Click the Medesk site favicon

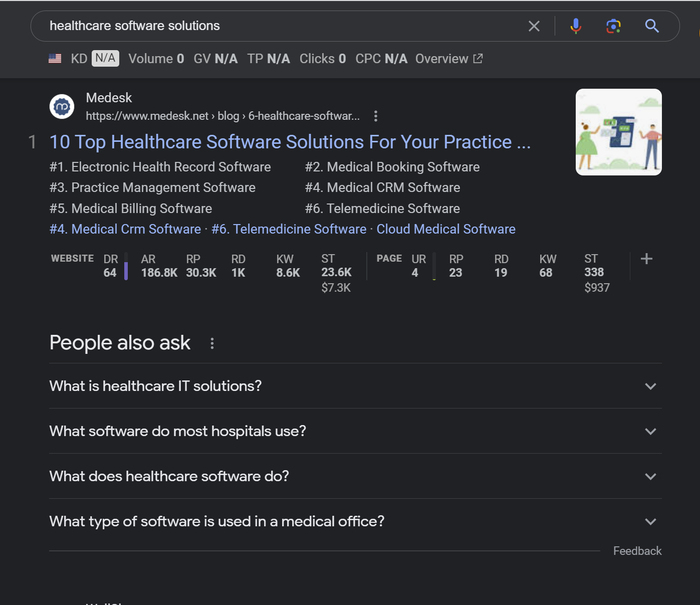(x=62, y=107)
